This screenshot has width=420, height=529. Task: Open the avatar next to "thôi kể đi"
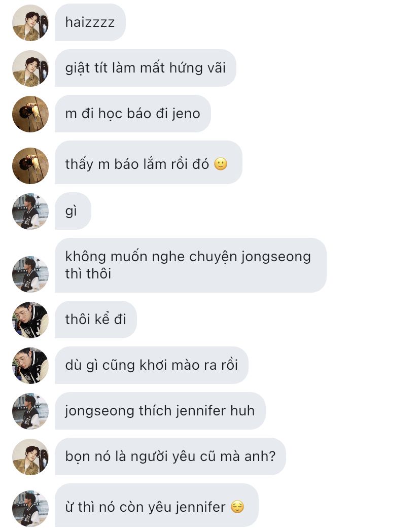click(x=30, y=320)
